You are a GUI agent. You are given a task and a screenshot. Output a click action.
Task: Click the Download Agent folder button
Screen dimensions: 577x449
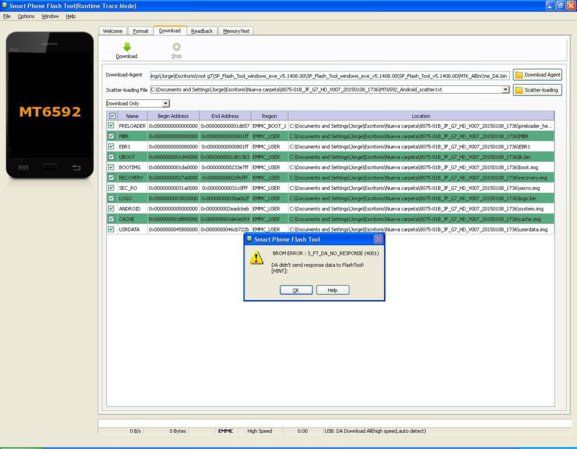538,75
